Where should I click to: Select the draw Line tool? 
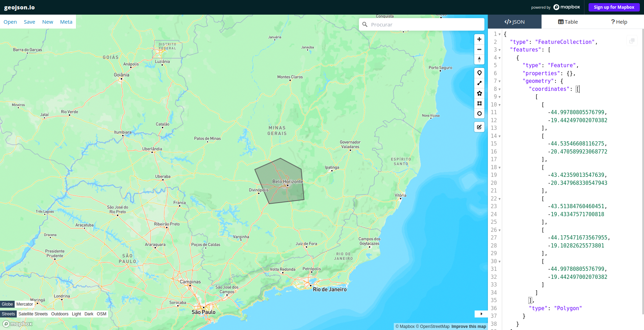click(x=479, y=83)
